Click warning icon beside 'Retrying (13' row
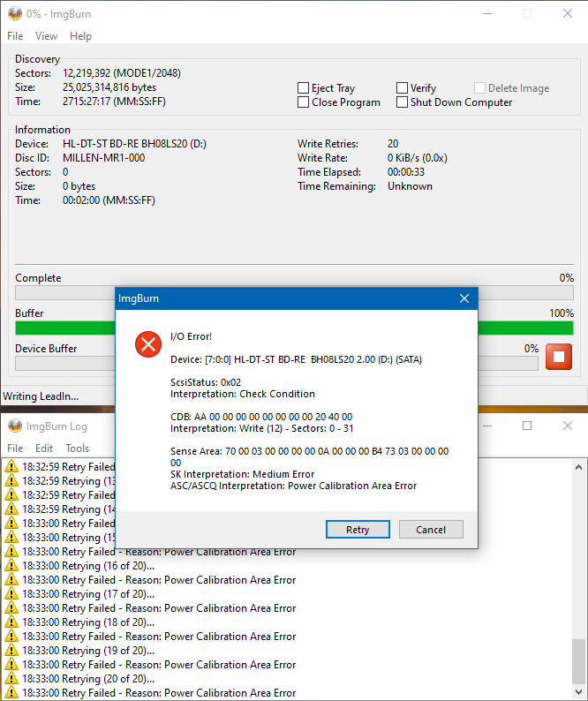Image resolution: width=588 pixels, height=701 pixels. tap(11, 480)
